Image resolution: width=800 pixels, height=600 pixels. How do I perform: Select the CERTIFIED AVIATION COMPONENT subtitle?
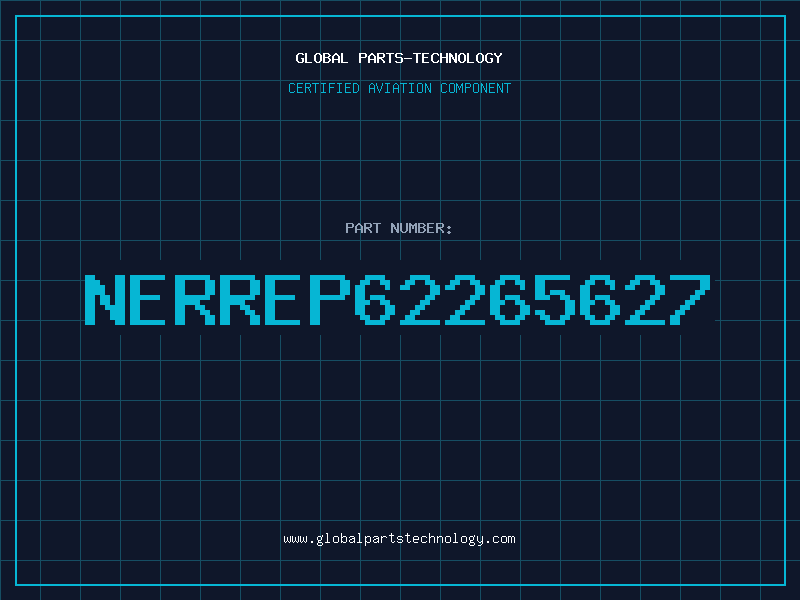tap(399, 88)
